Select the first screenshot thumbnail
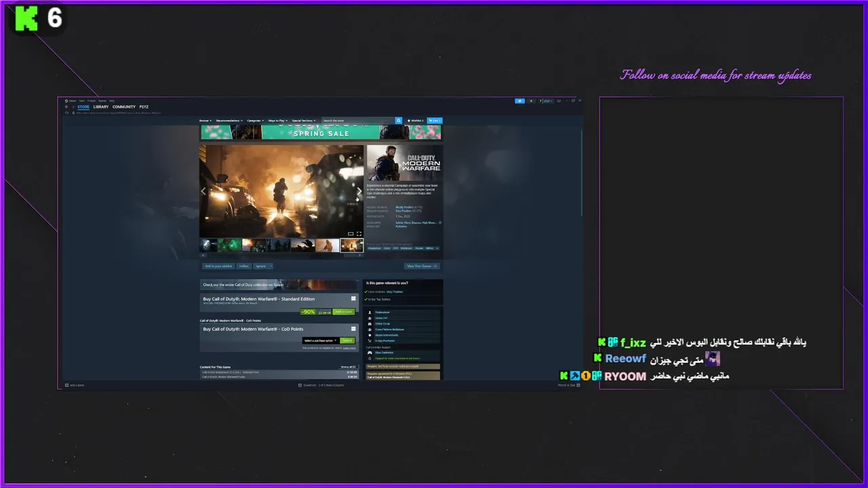868x488 pixels. point(208,245)
